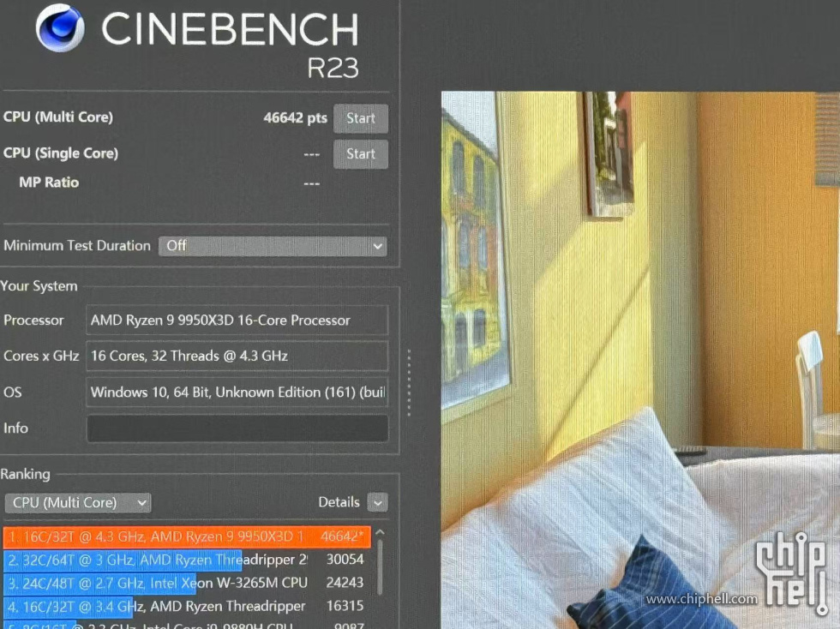Screen dimensions: 840x629
Task: Click the CPU (Single Core) label
Action: pos(61,153)
